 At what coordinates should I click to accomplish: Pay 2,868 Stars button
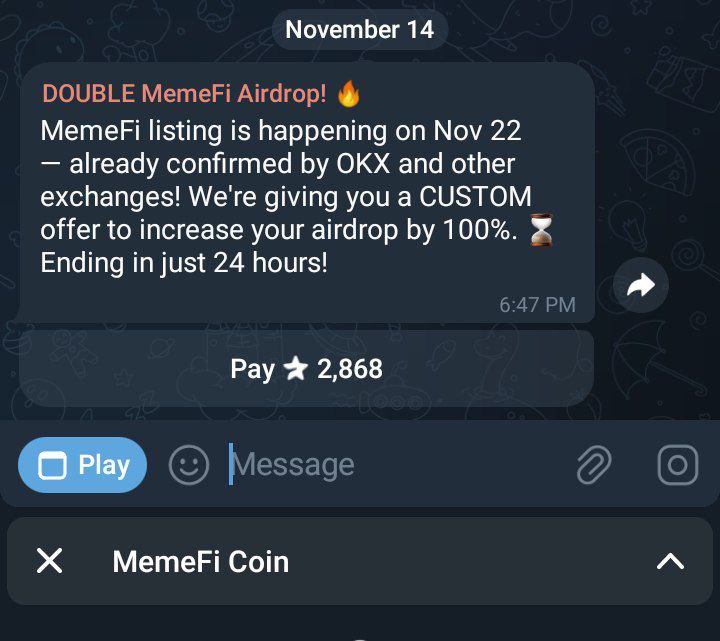click(306, 368)
